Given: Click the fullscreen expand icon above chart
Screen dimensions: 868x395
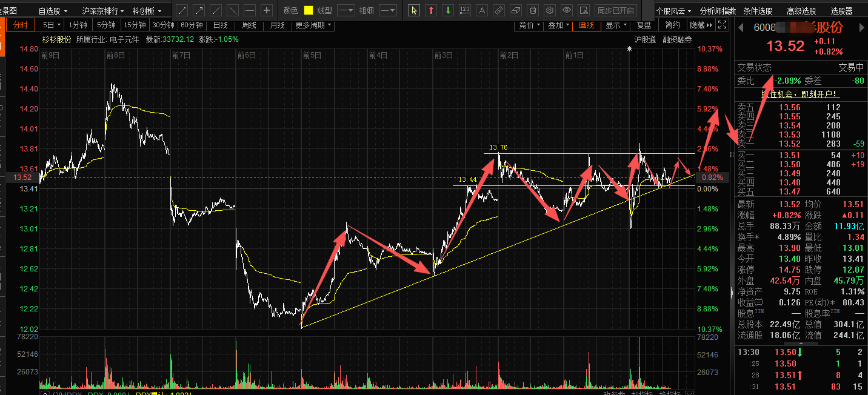Looking at the screenshot, I should (721, 25).
